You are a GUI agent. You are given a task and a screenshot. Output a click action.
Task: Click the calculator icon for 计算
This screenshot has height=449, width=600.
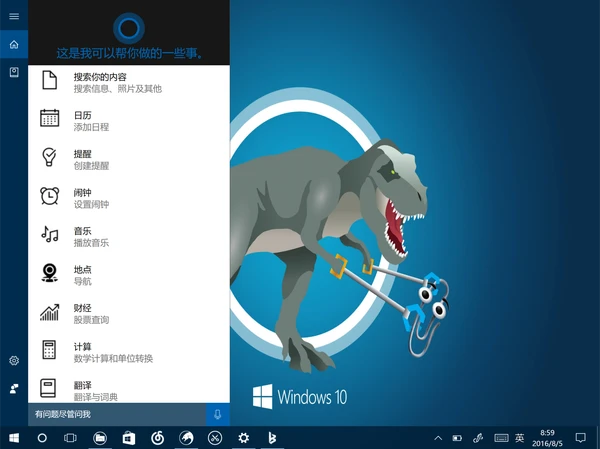49,349
